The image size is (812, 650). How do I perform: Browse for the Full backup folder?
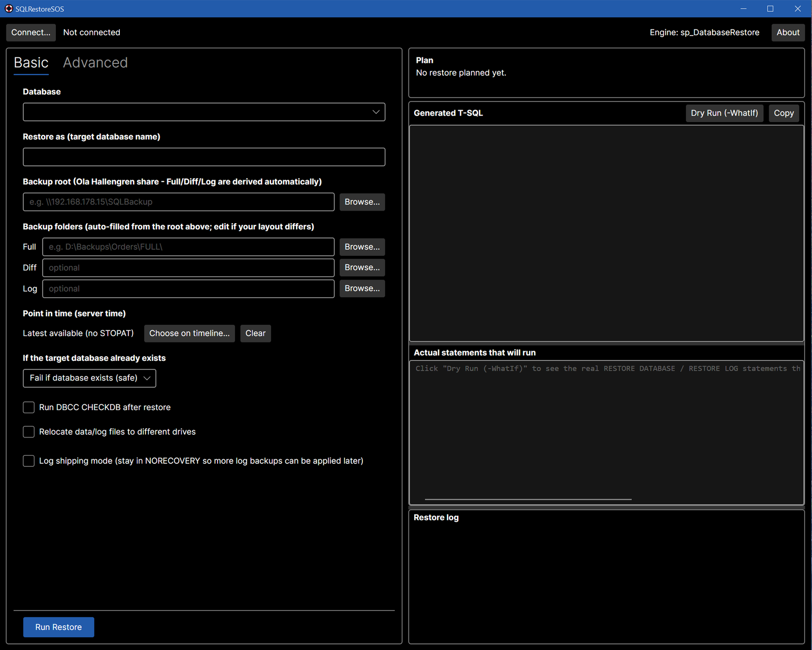(x=362, y=247)
